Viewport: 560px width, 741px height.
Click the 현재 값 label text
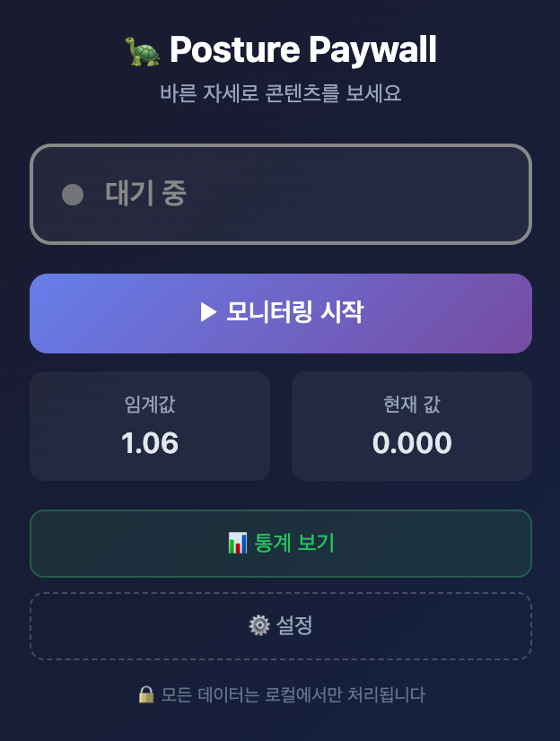pos(411,404)
